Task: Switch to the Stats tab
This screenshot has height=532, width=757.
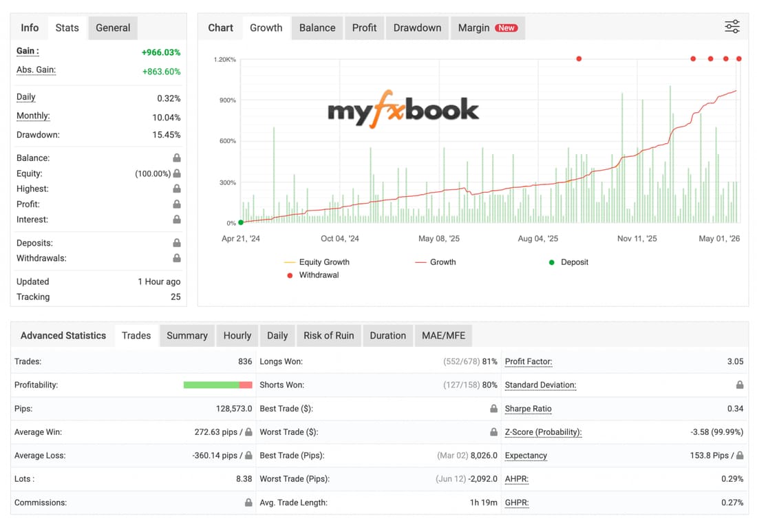Action: [67, 28]
